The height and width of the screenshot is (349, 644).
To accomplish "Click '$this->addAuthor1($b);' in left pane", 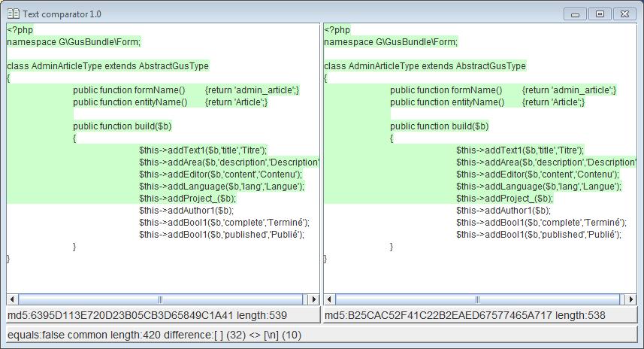I will [186, 211].
